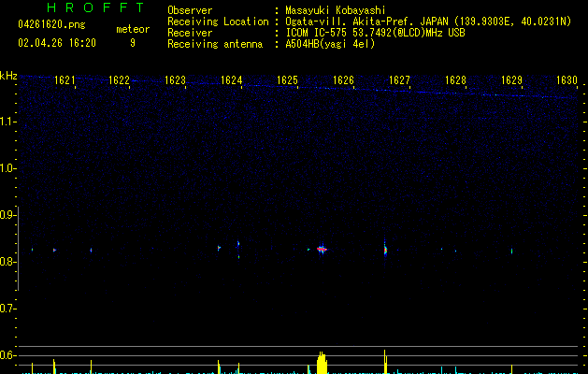This screenshot has height=374, width=588.
Task: Click the 1.0 frequency axis label
Action: (x=7, y=168)
